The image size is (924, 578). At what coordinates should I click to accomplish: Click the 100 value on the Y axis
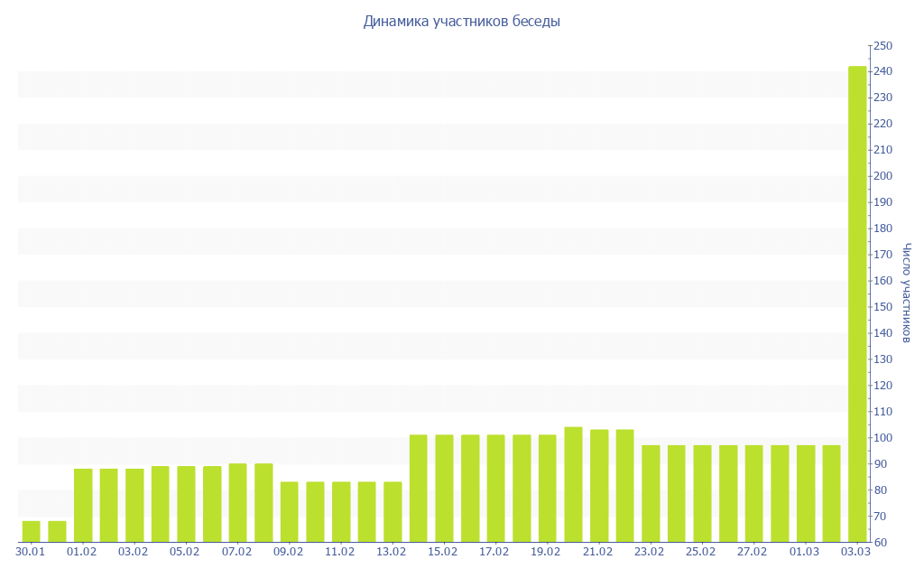tap(882, 438)
